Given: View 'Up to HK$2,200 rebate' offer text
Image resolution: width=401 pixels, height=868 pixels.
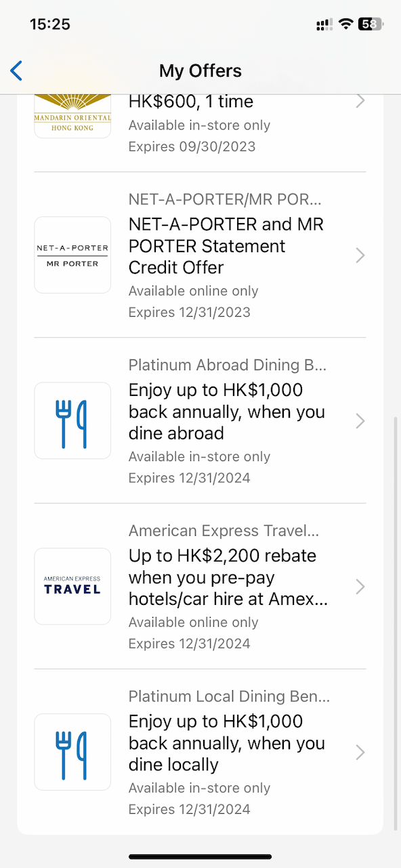Looking at the screenshot, I should [222, 556].
